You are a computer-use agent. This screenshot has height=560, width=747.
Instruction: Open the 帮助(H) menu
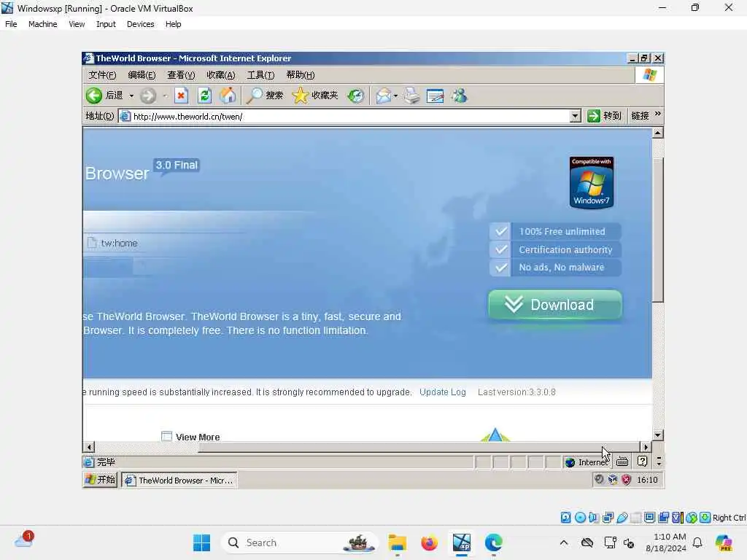click(x=300, y=75)
